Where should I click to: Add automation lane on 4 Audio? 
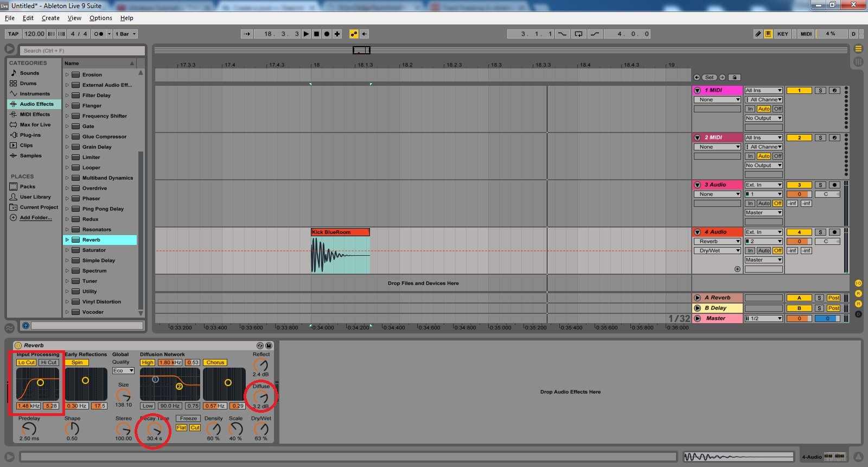tap(737, 269)
